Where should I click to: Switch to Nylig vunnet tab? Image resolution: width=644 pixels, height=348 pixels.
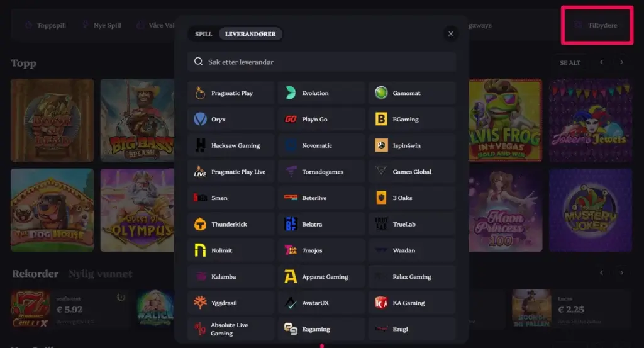point(101,274)
